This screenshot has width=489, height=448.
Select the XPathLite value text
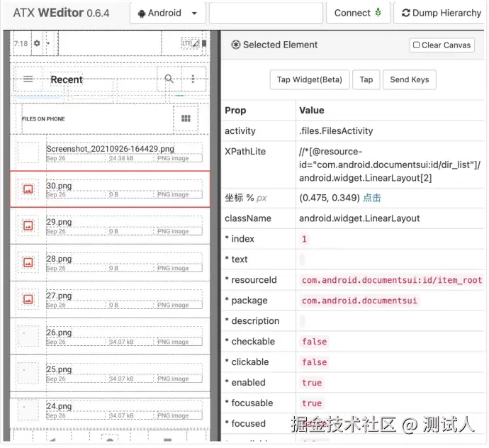click(390, 164)
